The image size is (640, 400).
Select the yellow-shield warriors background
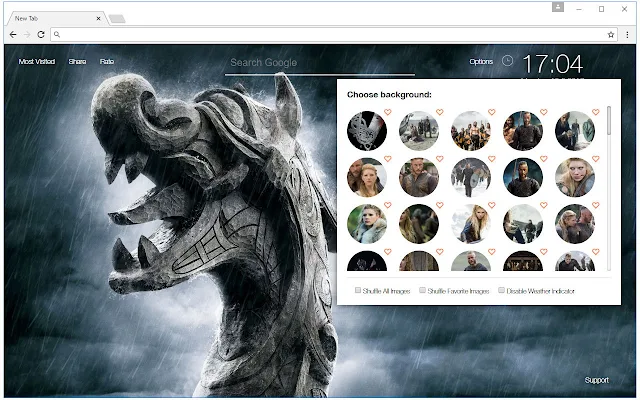pyautogui.click(x=471, y=131)
